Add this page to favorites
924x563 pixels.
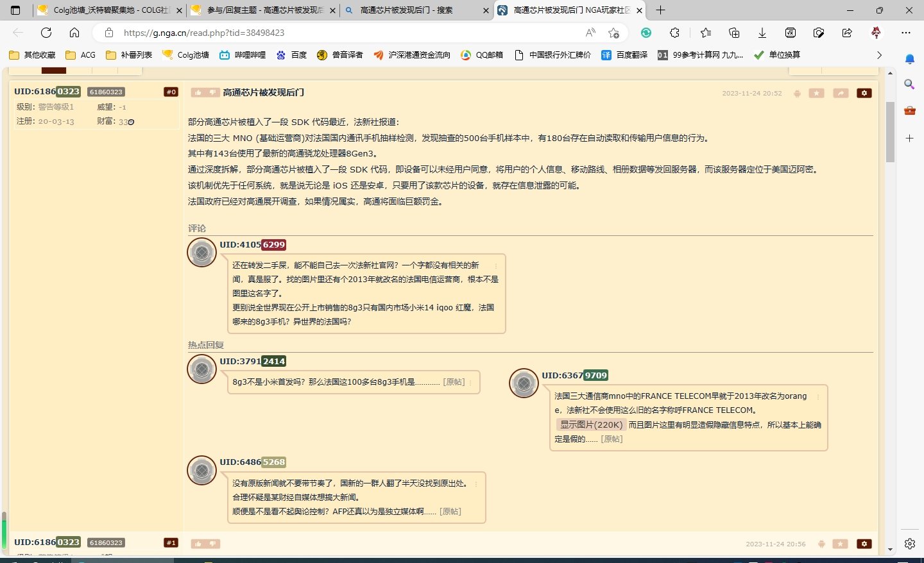click(614, 33)
